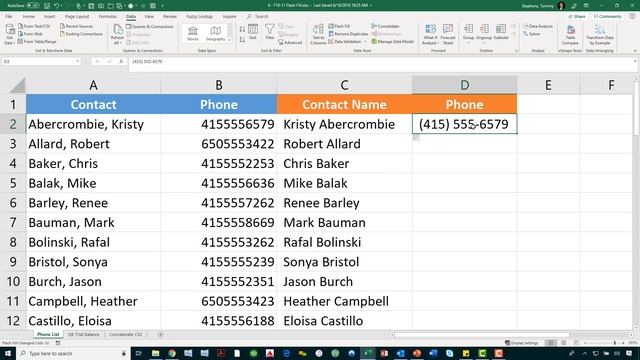Launch Table Compare
Screen dimensions: 640x360
(x=570, y=34)
